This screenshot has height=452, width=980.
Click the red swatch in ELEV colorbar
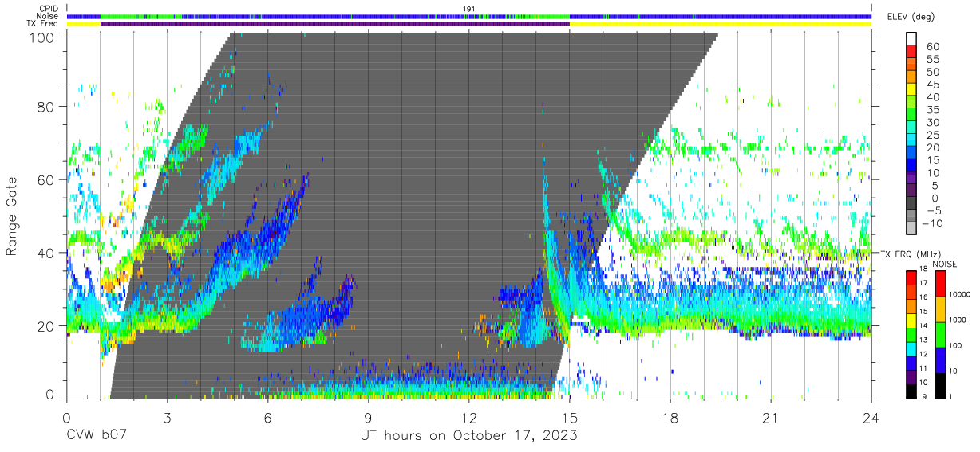(x=911, y=51)
